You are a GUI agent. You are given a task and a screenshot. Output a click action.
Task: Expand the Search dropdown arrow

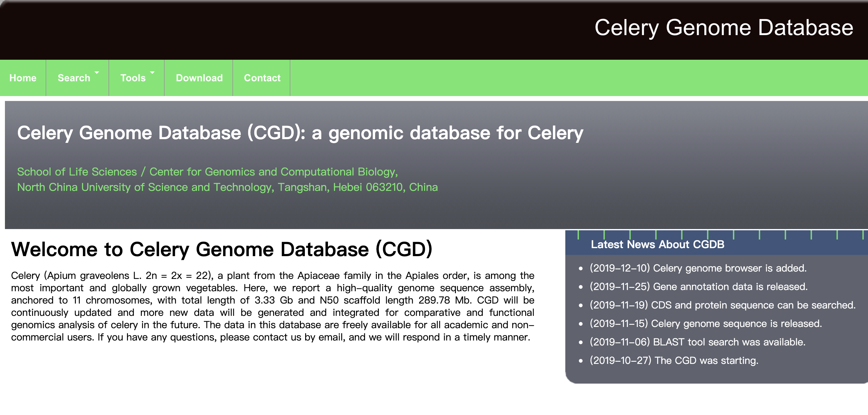pyautogui.click(x=97, y=72)
